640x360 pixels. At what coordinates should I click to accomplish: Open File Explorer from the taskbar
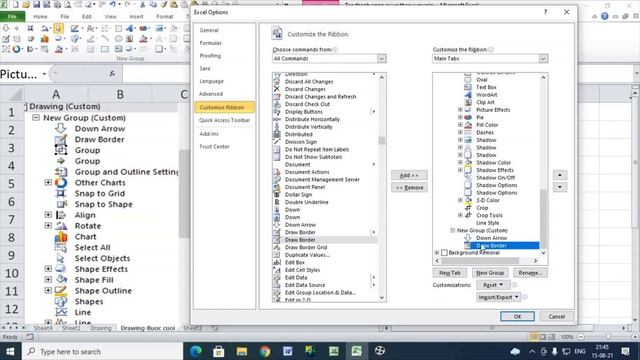point(242,351)
